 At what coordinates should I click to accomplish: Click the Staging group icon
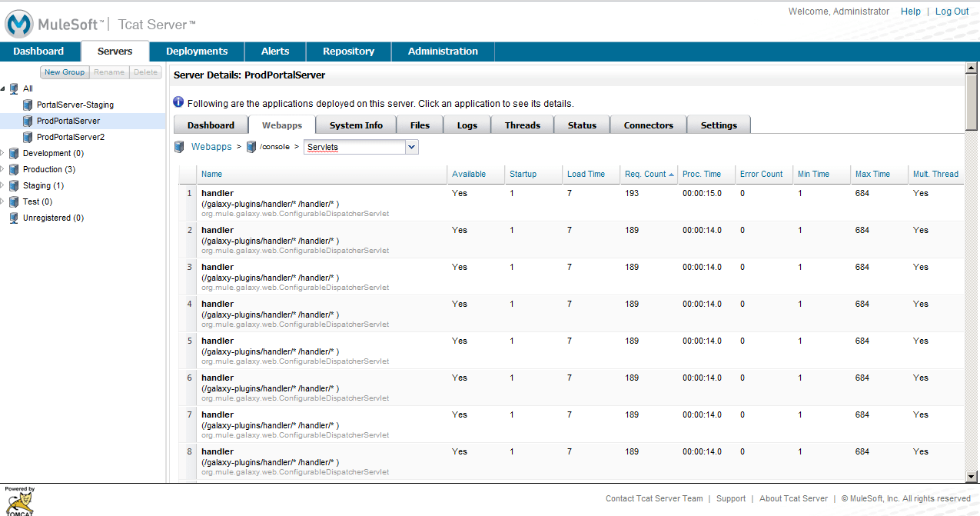(14, 185)
